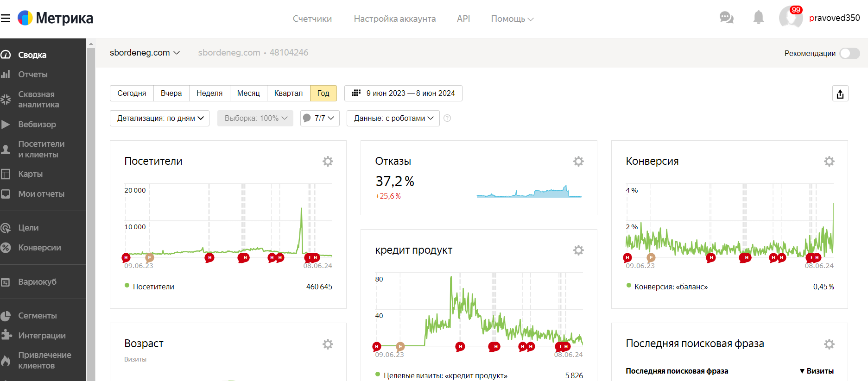Open settings gear on Посетители widget
Viewport: 868px width, 381px height.
328,161
